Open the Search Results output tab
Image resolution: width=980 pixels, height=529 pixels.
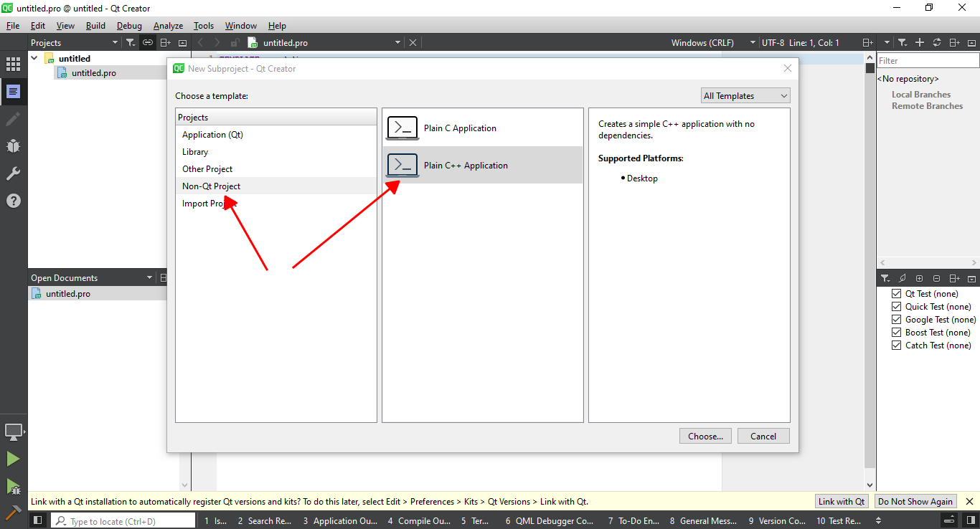click(265, 521)
